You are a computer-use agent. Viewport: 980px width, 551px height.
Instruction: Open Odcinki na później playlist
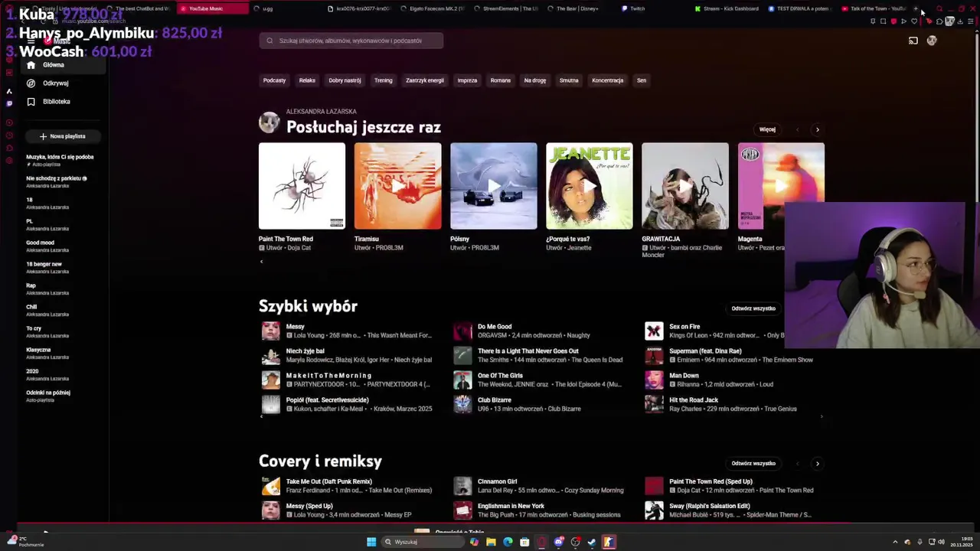48,393
